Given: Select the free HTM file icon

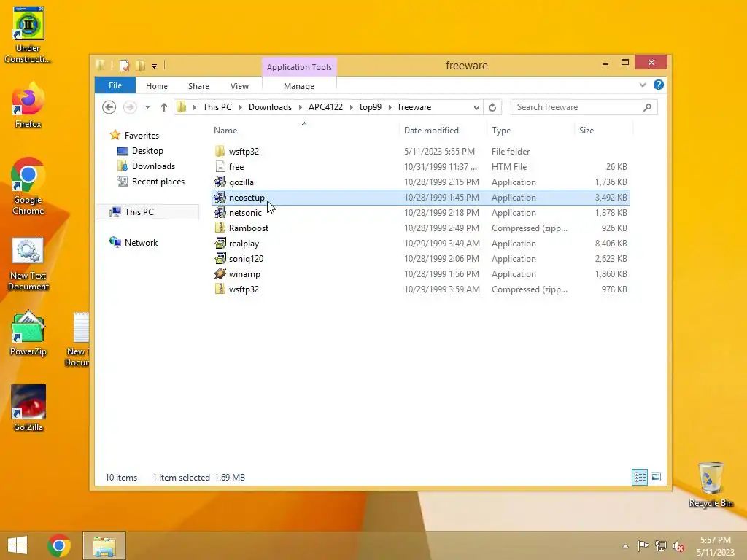Looking at the screenshot, I should pyautogui.click(x=220, y=167).
